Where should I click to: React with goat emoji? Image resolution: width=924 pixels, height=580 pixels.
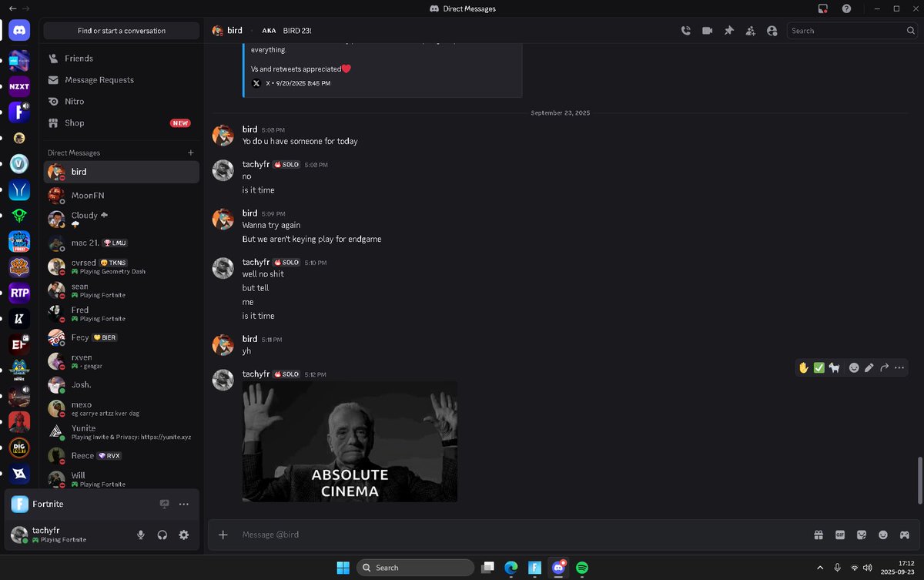(x=835, y=367)
